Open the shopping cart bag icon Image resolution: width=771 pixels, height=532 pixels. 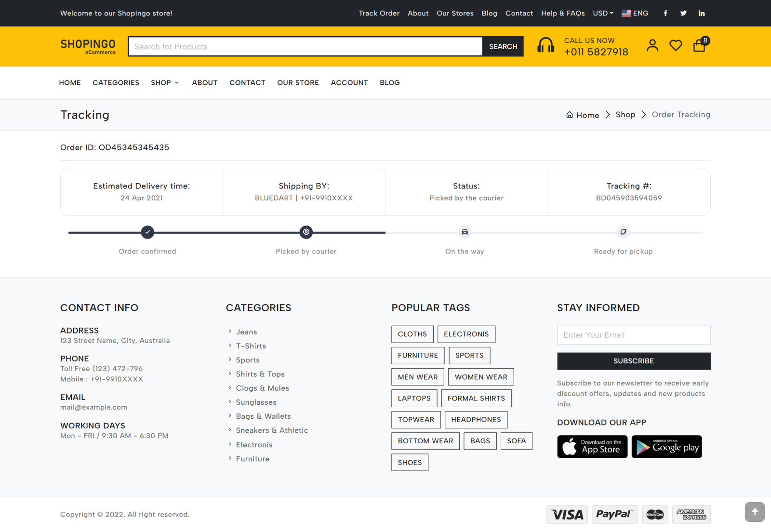699,46
